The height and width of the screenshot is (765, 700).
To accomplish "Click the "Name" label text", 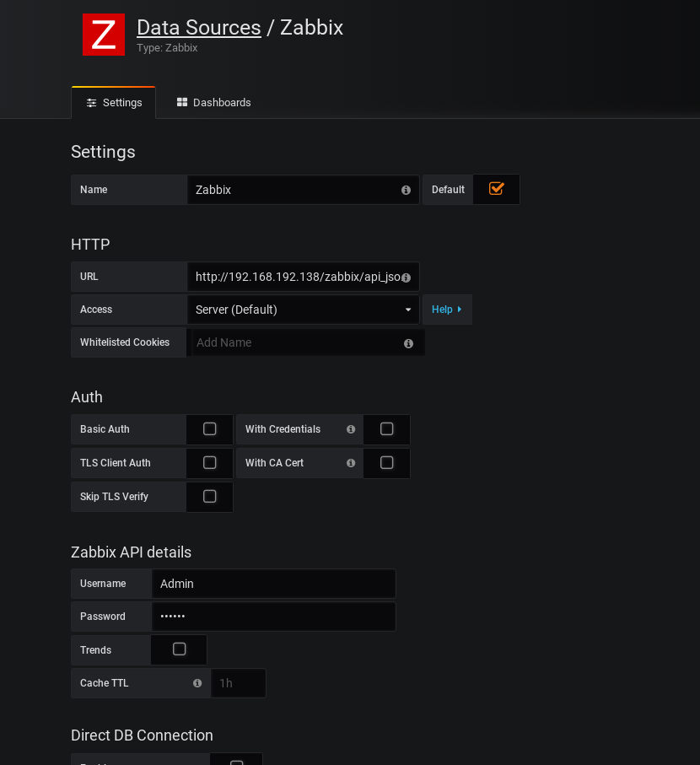I will (94, 190).
